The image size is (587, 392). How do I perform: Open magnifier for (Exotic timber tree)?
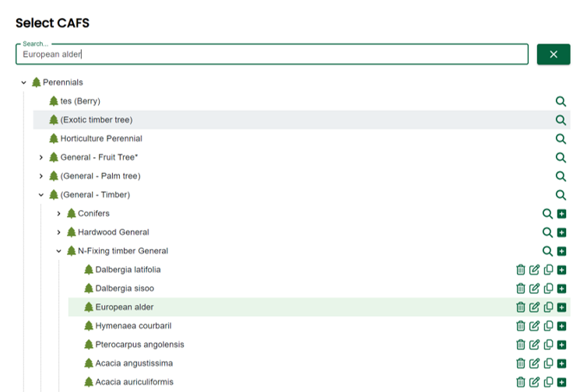[561, 120]
